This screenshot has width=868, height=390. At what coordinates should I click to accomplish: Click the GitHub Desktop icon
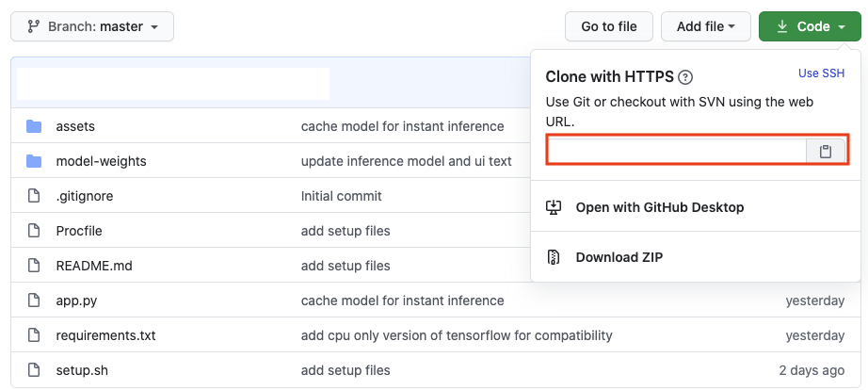[x=554, y=207]
